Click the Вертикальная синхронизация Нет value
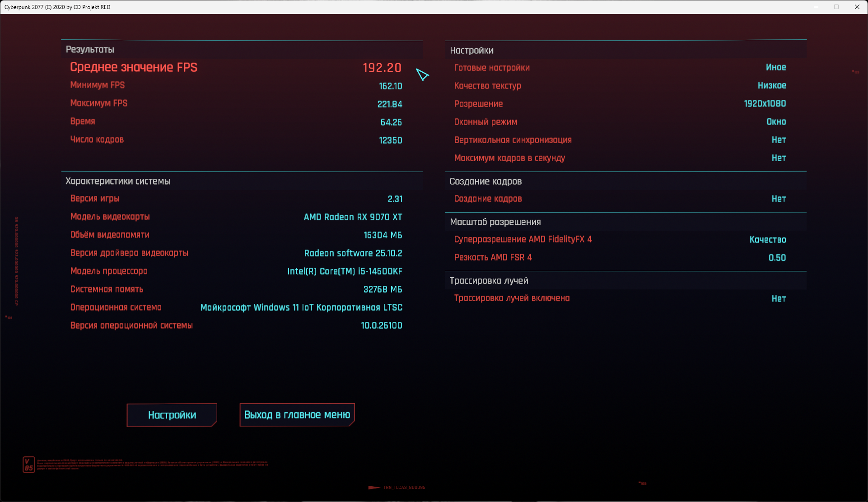868x502 pixels. [778, 140]
